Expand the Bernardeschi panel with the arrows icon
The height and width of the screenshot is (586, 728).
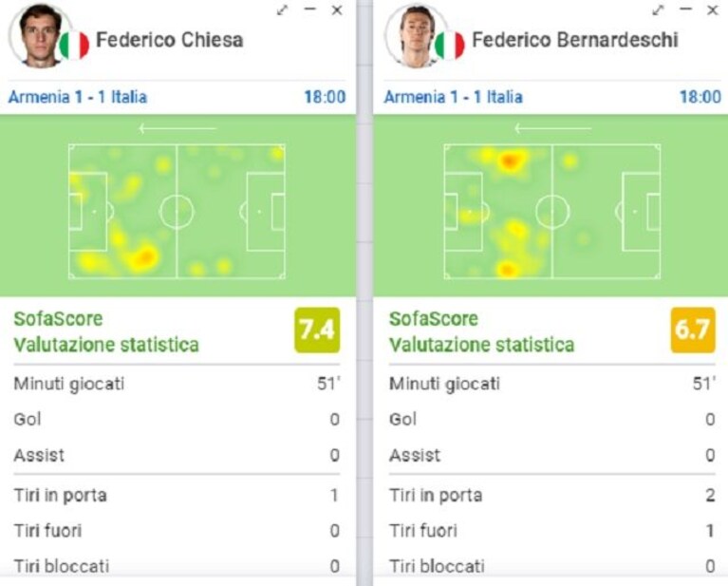(658, 10)
